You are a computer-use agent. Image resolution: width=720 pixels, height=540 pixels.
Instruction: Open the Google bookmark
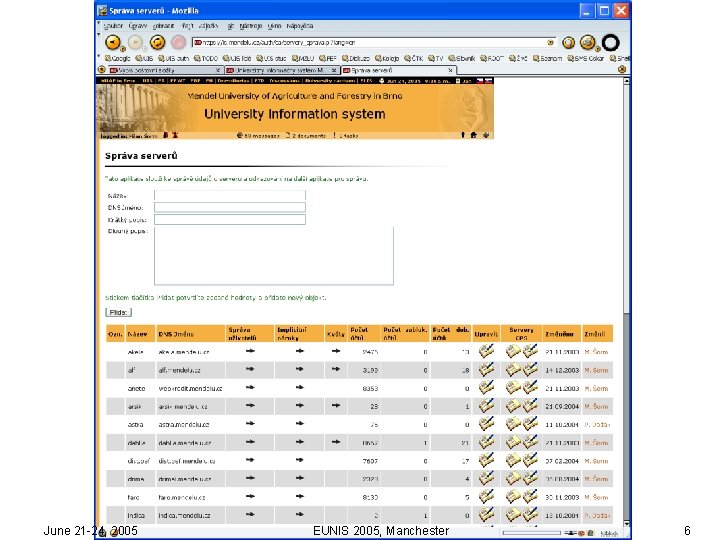coord(118,58)
